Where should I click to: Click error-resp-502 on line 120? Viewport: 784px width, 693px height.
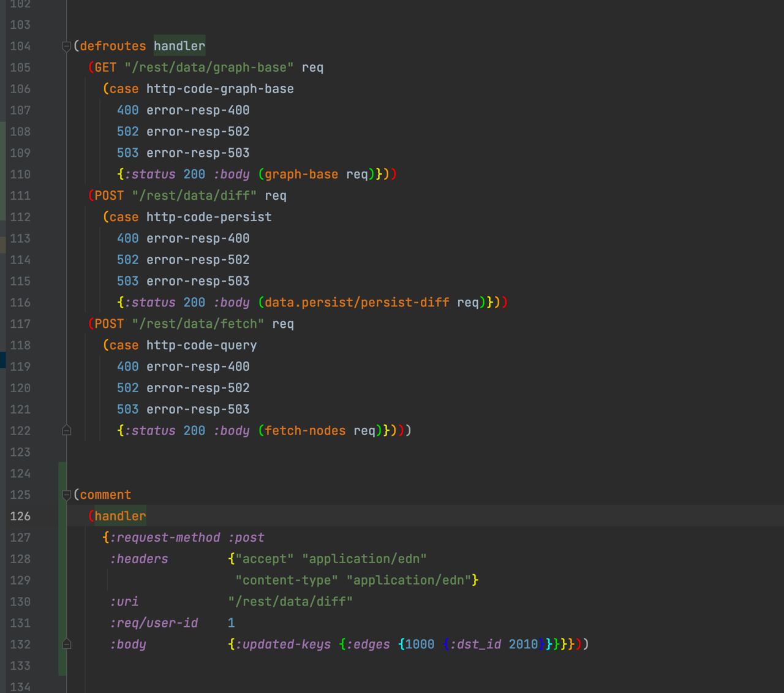tap(198, 388)
